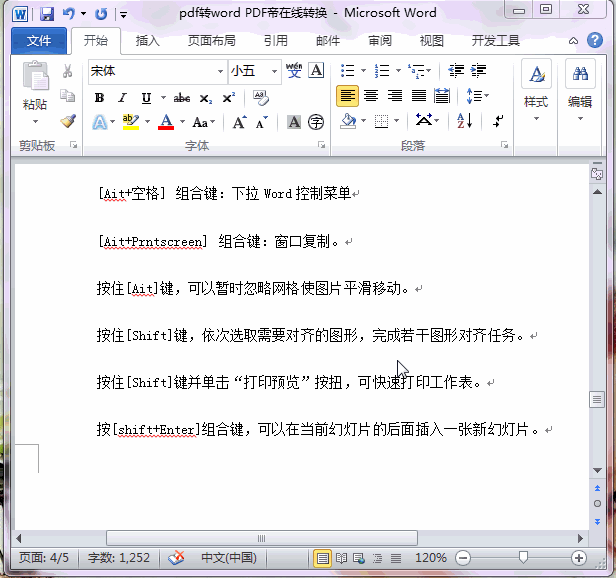Expand numbering list dropdown arrow

(398, 71)
